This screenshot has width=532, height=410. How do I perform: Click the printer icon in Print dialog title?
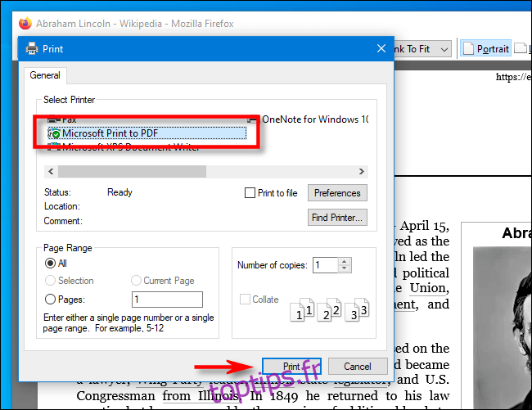coord(32,48)
